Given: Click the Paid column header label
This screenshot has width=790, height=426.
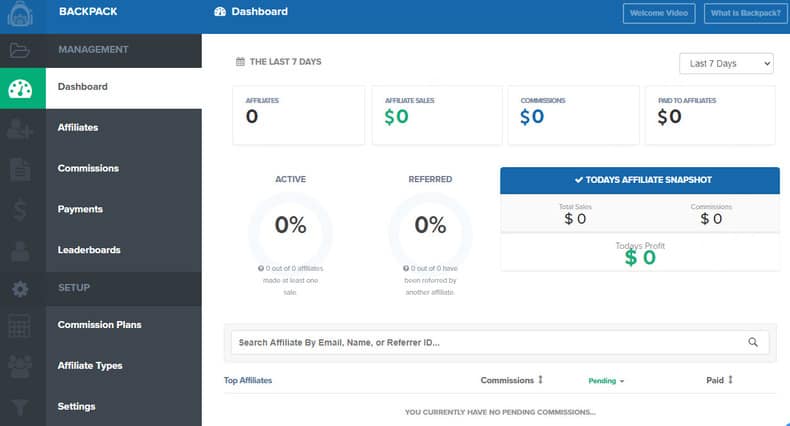Looking at the screenshot, I should coord(715,380).
